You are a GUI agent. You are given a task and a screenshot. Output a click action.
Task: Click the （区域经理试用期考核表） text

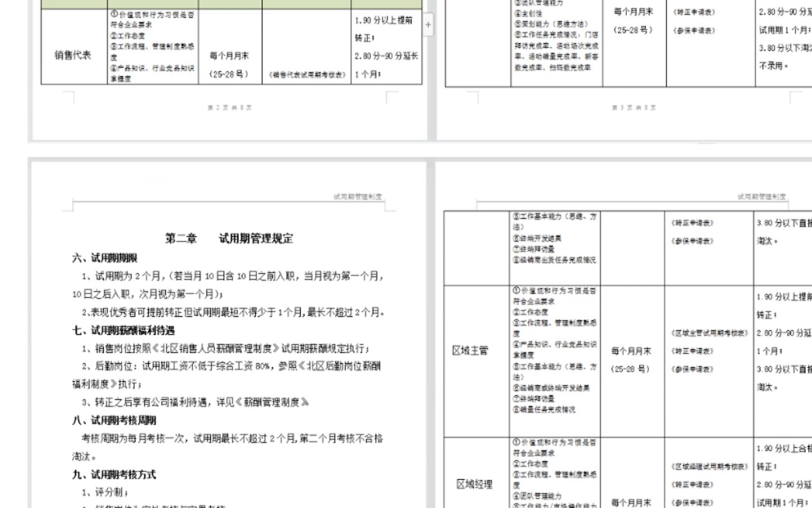pos(709,467)
